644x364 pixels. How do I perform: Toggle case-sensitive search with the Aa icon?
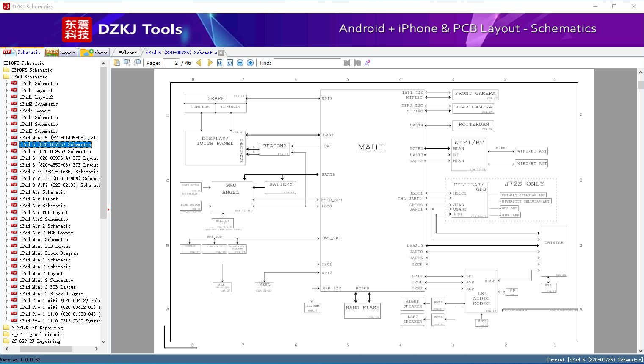pos(368,62)
